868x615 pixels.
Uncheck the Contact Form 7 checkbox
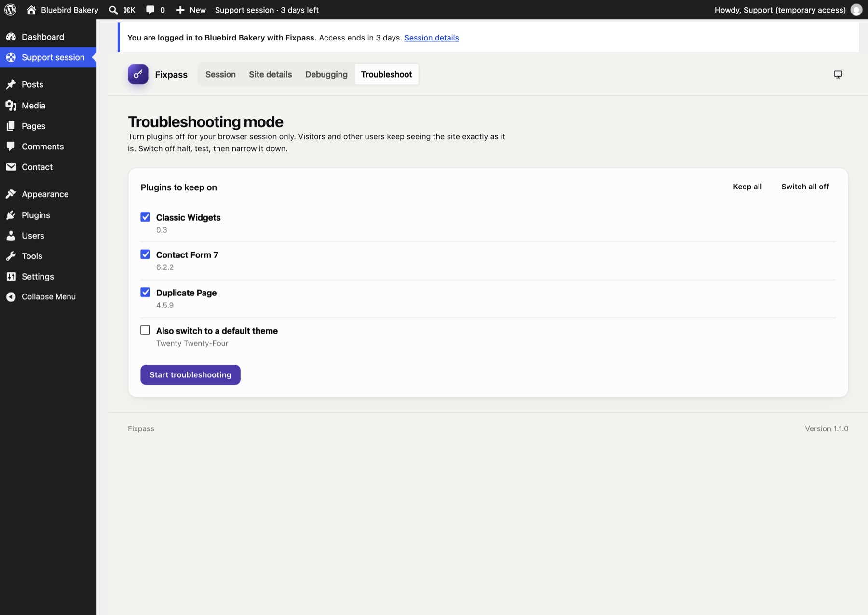[x=145, y=254]
